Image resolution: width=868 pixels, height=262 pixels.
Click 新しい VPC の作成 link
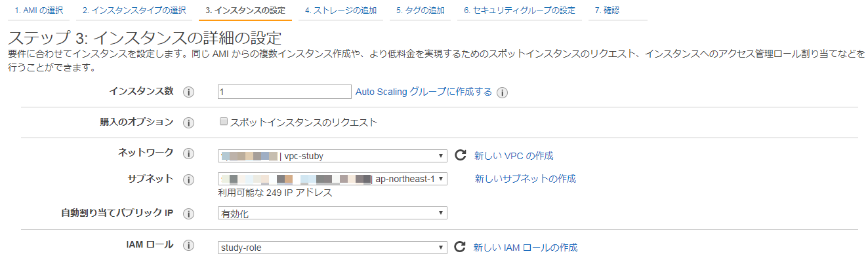[514, 156]
